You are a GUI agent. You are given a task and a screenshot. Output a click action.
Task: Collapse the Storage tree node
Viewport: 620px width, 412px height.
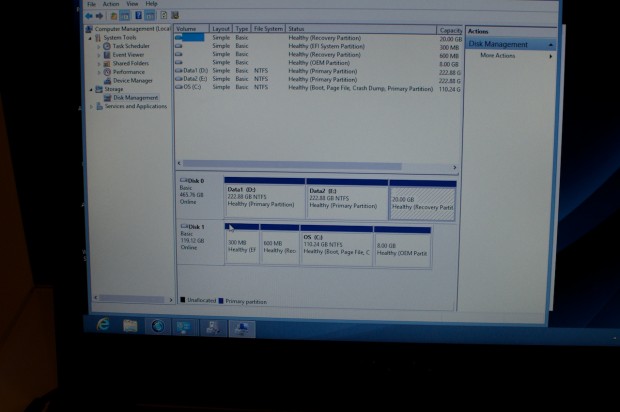point(91,89)
